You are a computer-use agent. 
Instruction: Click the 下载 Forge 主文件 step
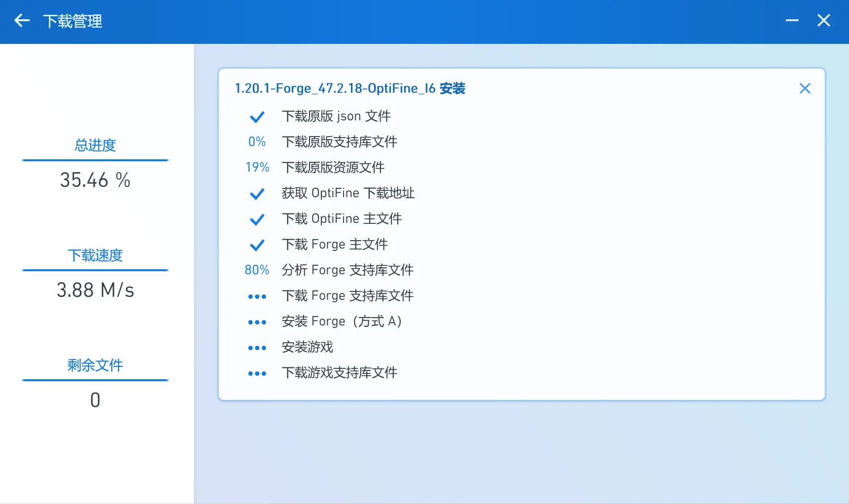[335, 244]
